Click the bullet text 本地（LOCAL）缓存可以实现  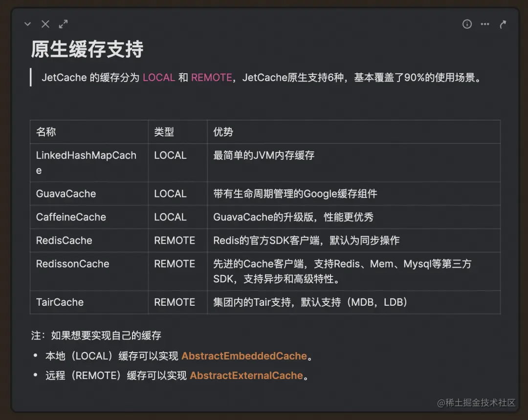click(112, 356)
